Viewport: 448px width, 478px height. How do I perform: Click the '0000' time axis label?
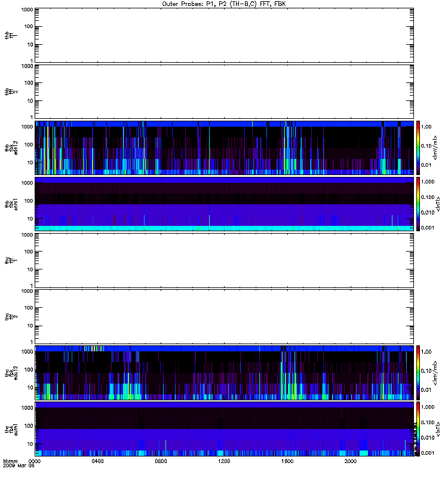(x=35, y=461)
